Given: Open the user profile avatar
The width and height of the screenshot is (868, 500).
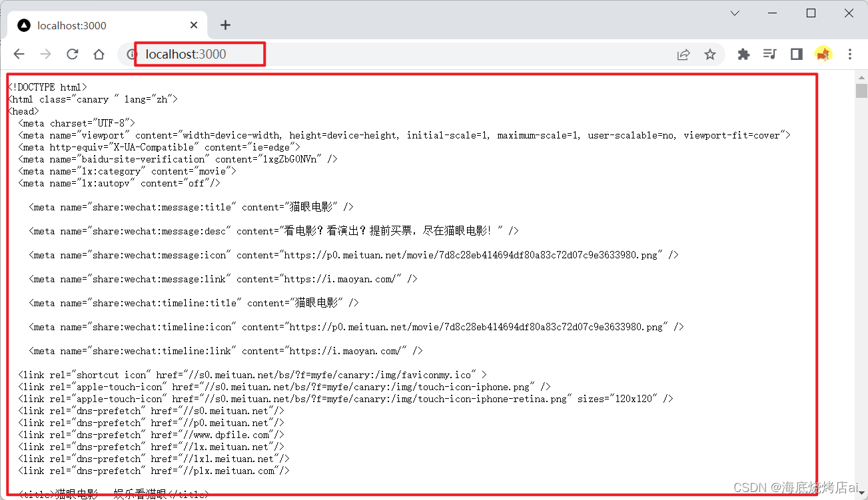Looking at the screenshot, I should tap(823, 55).
